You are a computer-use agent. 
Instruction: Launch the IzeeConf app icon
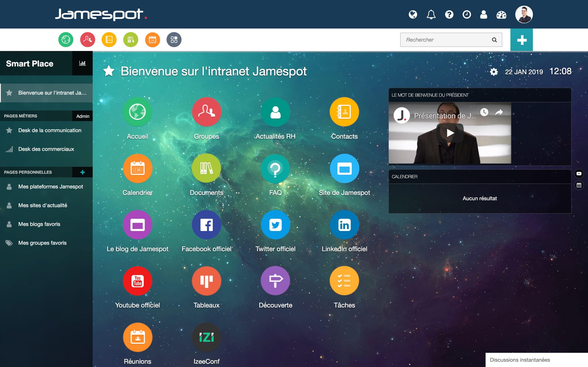click(x=206, y=337)
